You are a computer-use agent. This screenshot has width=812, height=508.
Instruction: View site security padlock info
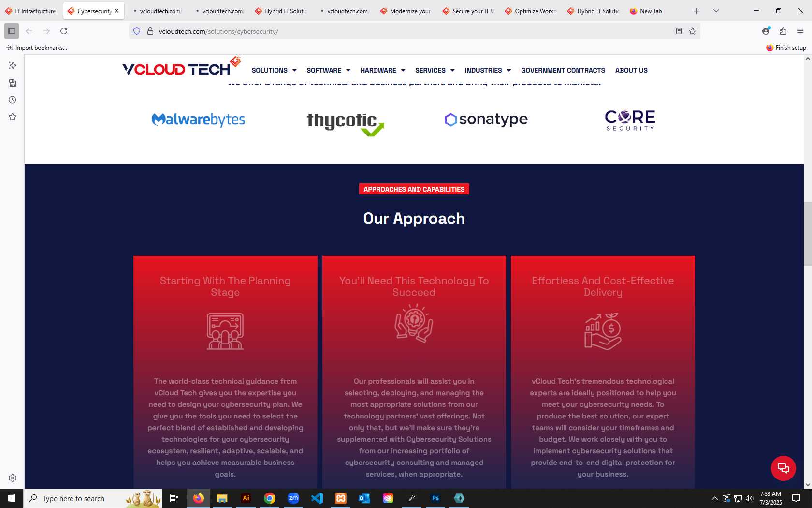click(150, 31)
